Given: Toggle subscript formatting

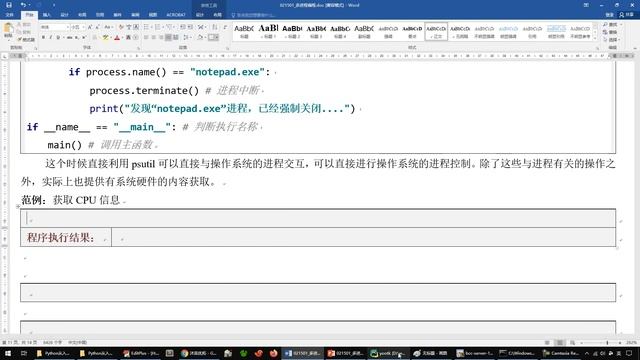Looking at the screenshot, I should (x=77, y=38).
